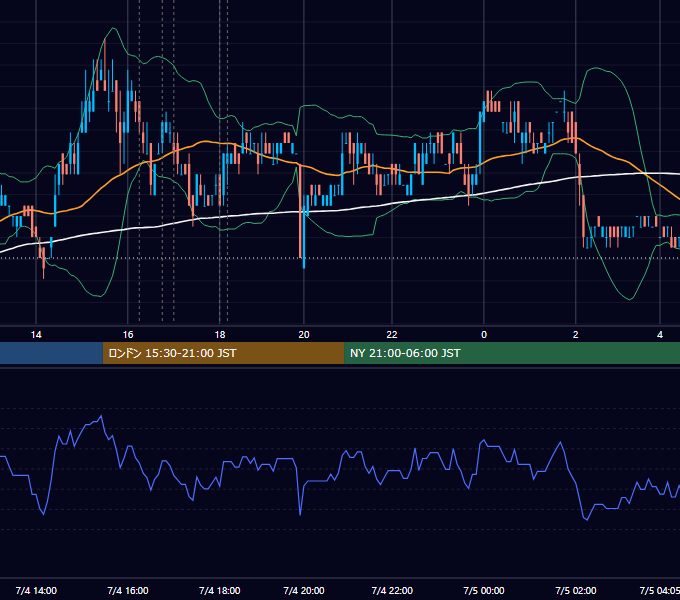Click the 16 hour label on price chart axis

(x=128, y=335)
